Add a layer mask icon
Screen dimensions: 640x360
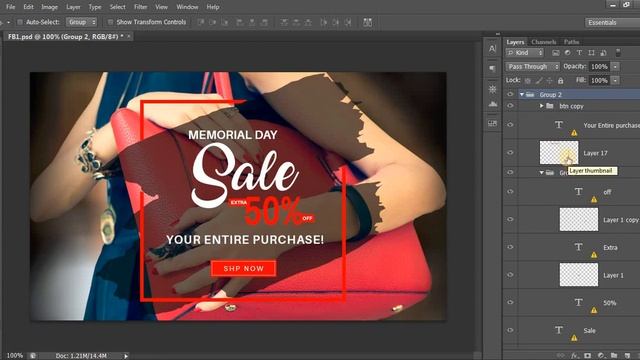tap(588, 356)
